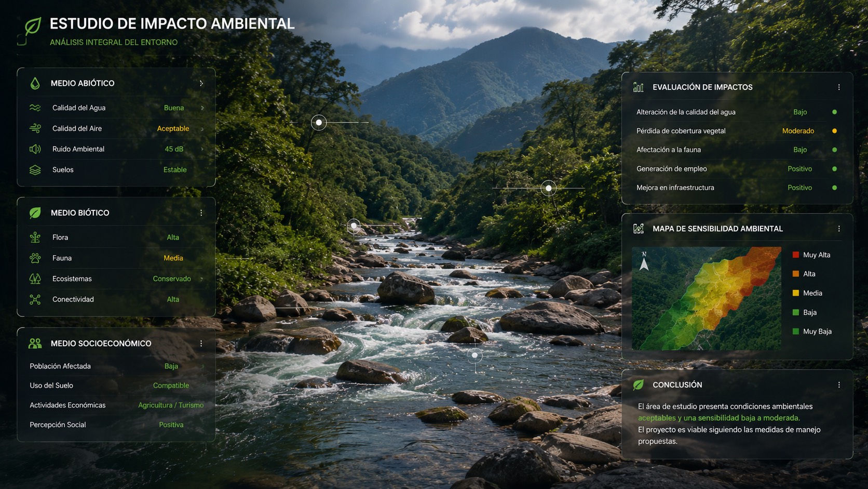Click the layers icon for Suelos
The image size is (868, 489).
35,170
